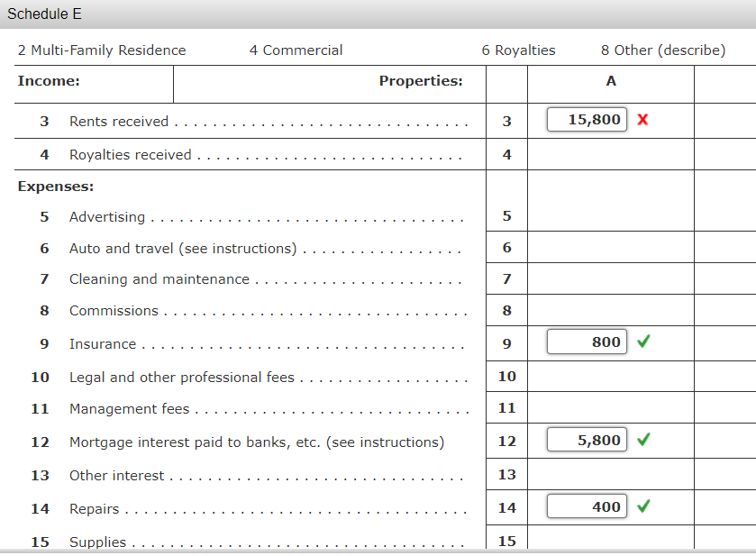Select the 4 Commercial property type label
This screenshot has height=556, width=756.
[296, 50]
